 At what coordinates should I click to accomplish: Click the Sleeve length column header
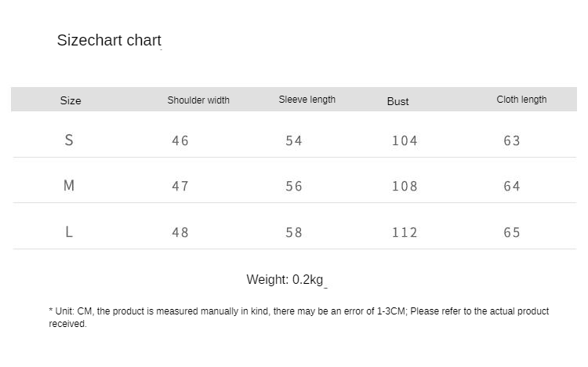point(307,100)
